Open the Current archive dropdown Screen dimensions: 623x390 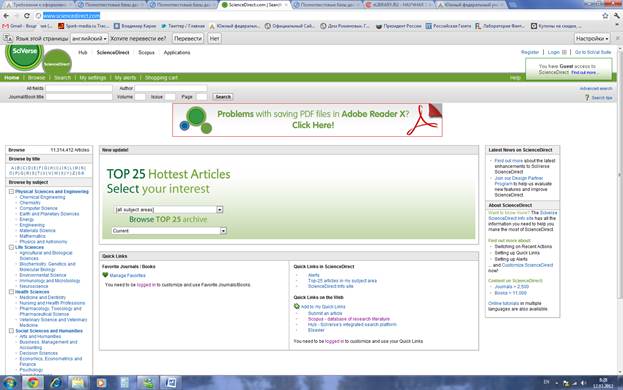point(169,230)
